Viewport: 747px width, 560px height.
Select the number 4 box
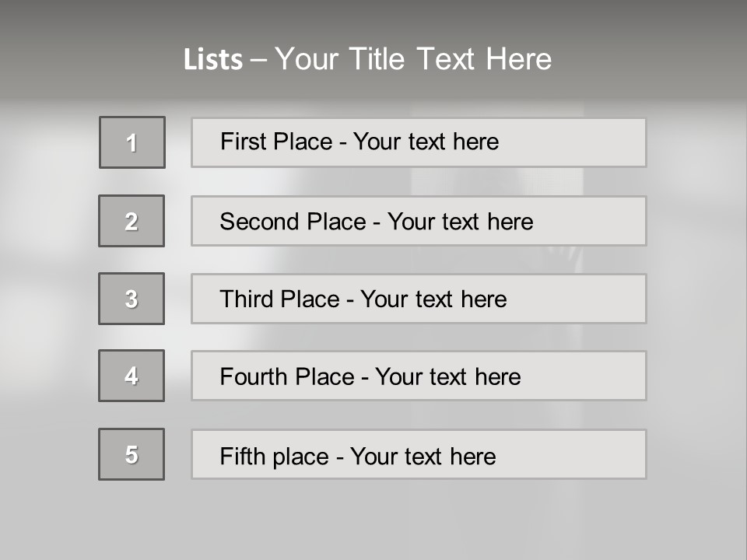point(132,376)
